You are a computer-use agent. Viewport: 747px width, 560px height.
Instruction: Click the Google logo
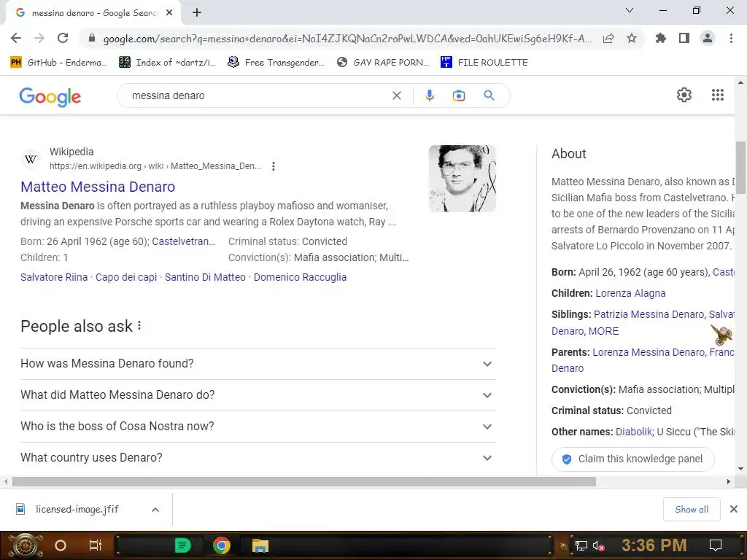(x=50, y=97)
